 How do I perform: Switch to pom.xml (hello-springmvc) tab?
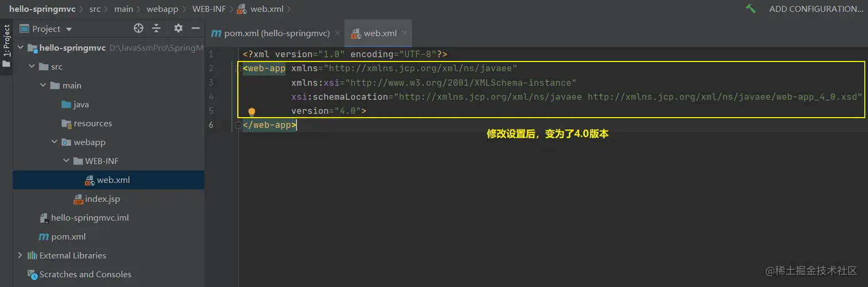(276, 33)
